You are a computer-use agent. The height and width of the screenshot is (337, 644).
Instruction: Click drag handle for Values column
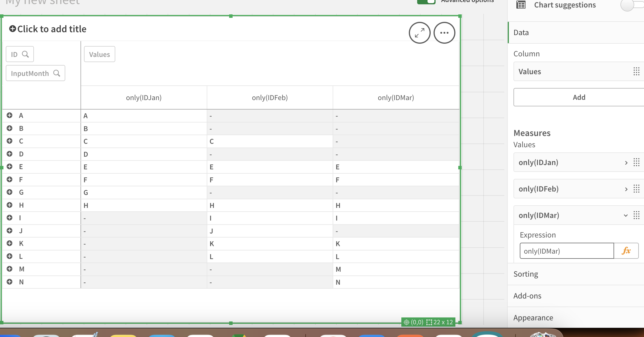(636, 71)
